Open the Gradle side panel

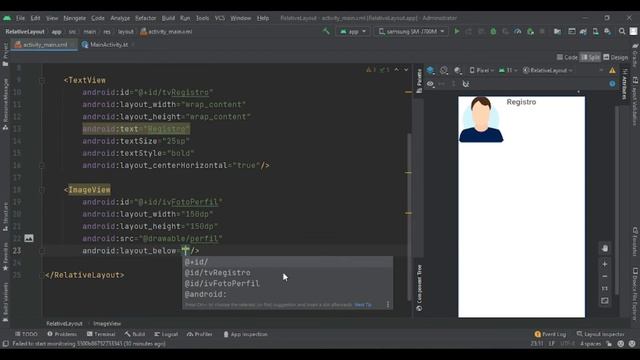pos(635,55)
